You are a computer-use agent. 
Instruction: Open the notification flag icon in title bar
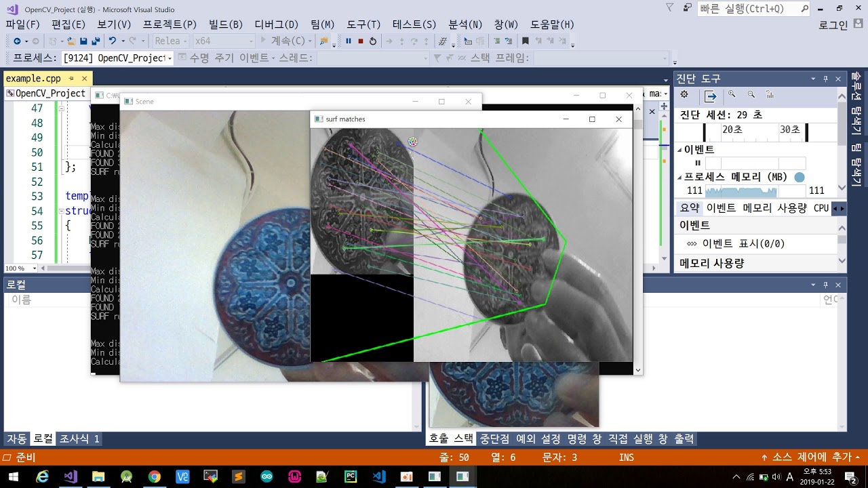(670, 8)
